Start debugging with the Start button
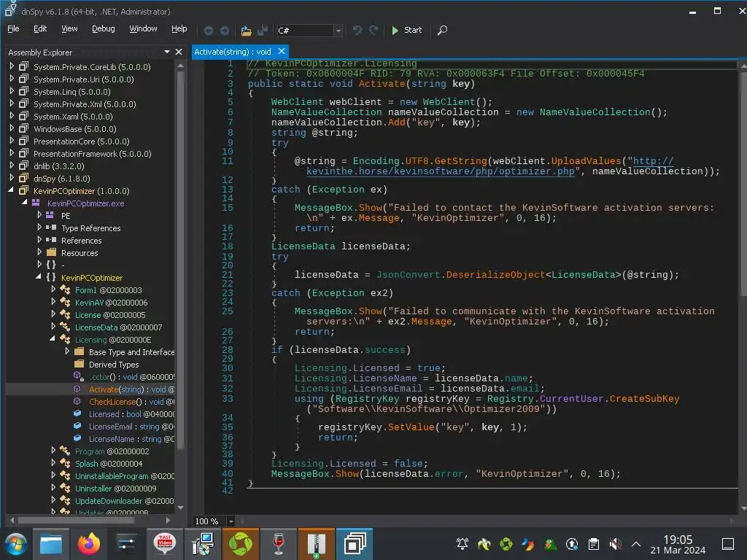747x560 pixels. pyautogui.click(x=406, y=30)
